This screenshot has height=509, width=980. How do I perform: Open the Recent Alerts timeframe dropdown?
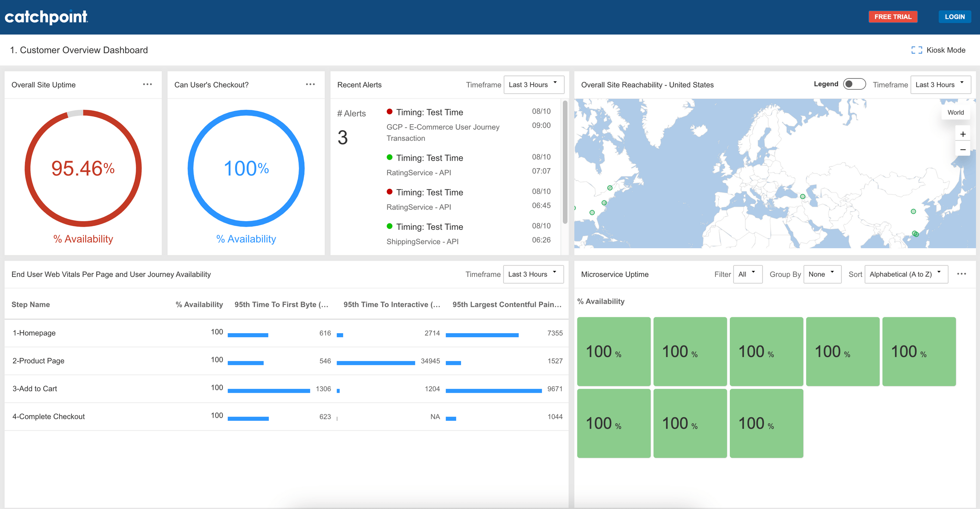(534, 85)
